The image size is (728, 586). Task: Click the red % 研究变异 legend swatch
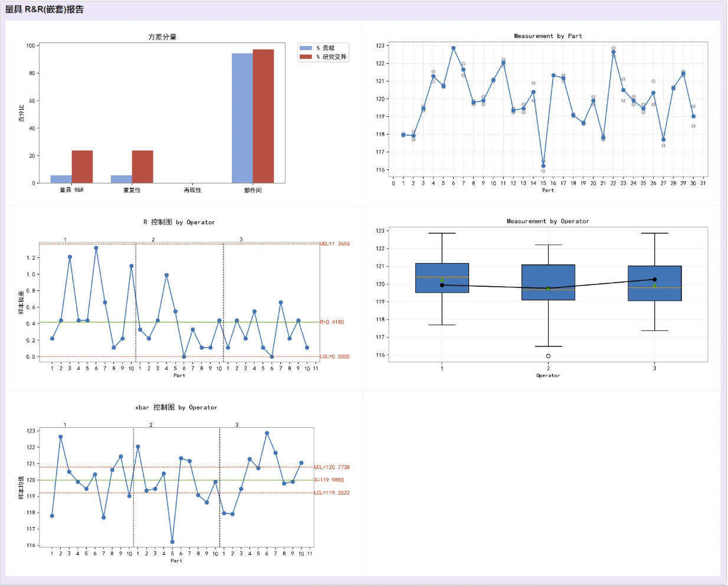pos(306,57)
